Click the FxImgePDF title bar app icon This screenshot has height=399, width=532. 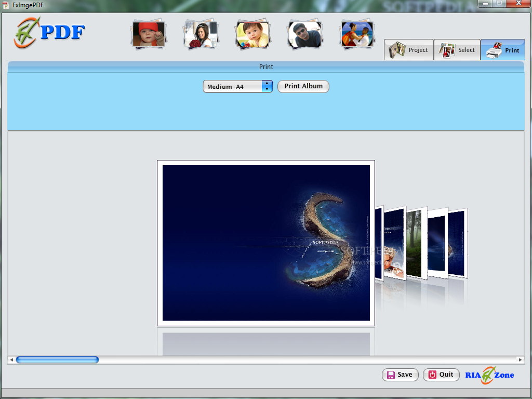tap(5, 5)
